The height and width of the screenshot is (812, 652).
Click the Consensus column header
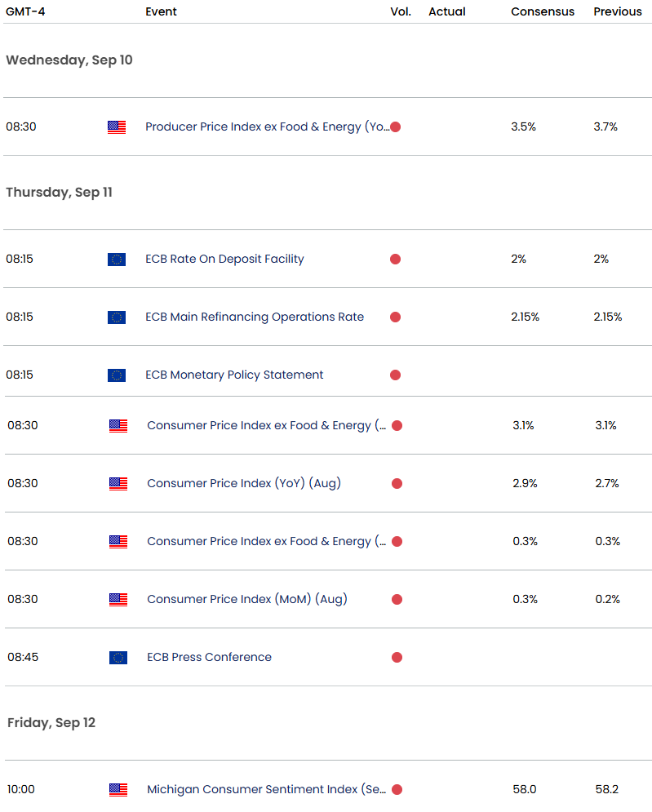coord(543,11)
